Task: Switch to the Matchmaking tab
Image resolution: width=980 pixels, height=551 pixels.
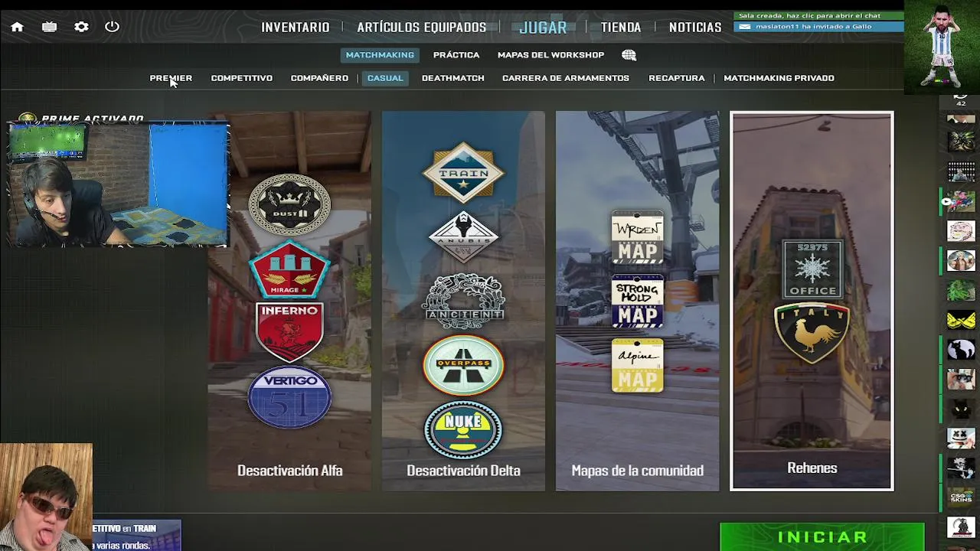Action: (x=380, y=55)
